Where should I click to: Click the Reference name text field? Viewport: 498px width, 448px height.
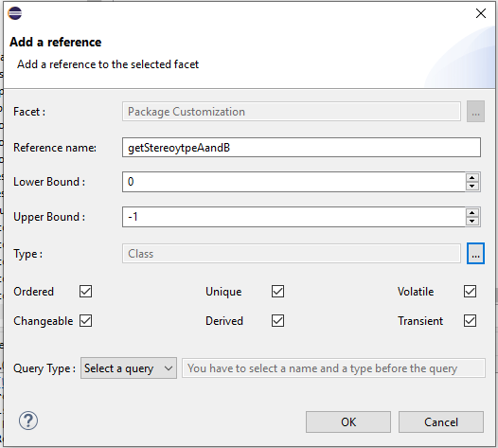pyautogui.click(x=301, y=148)
